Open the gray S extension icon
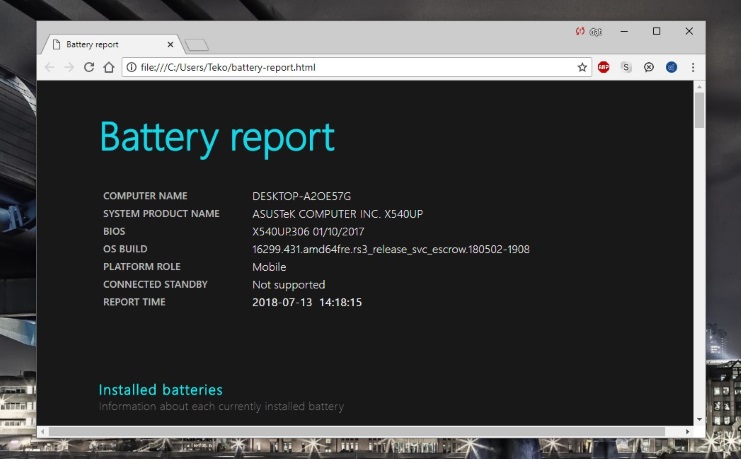Image resolution: width=741 pixels, height=459 pixels. (x=626, y=67)
